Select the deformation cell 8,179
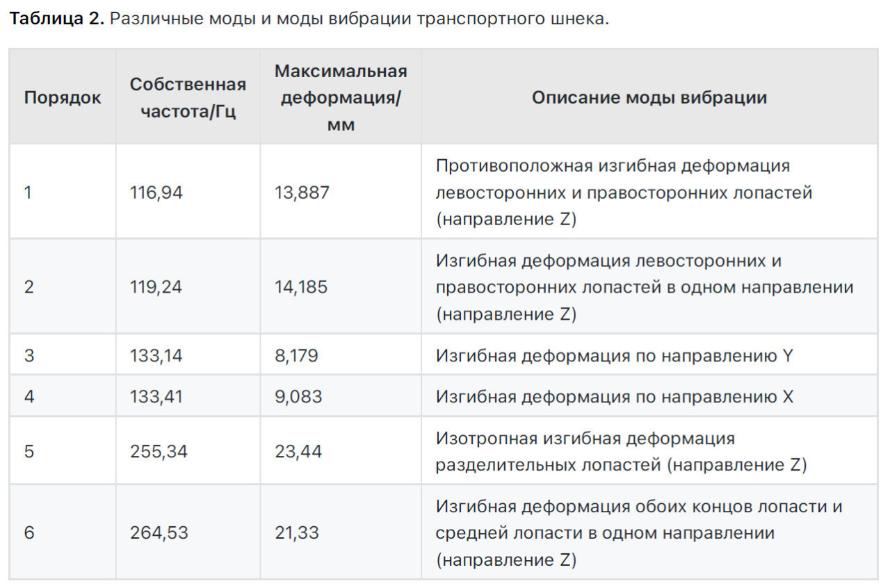 [296, 356]
